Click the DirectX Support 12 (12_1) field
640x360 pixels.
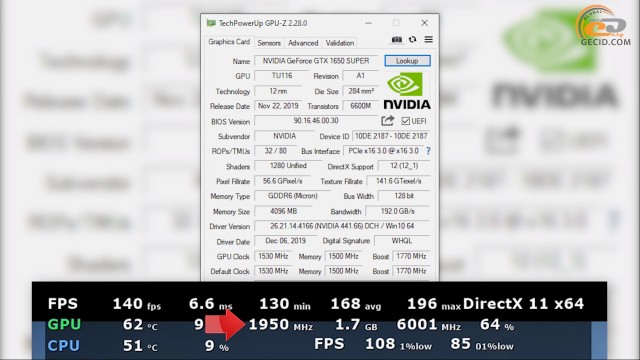pos(404,166)
